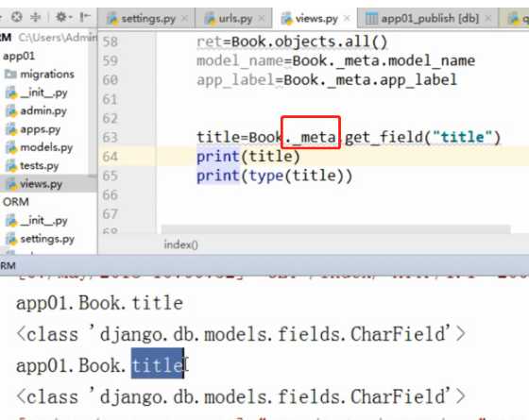Open apps.py in project tree
The image size is (529, 420).
[x=40, y=129]
